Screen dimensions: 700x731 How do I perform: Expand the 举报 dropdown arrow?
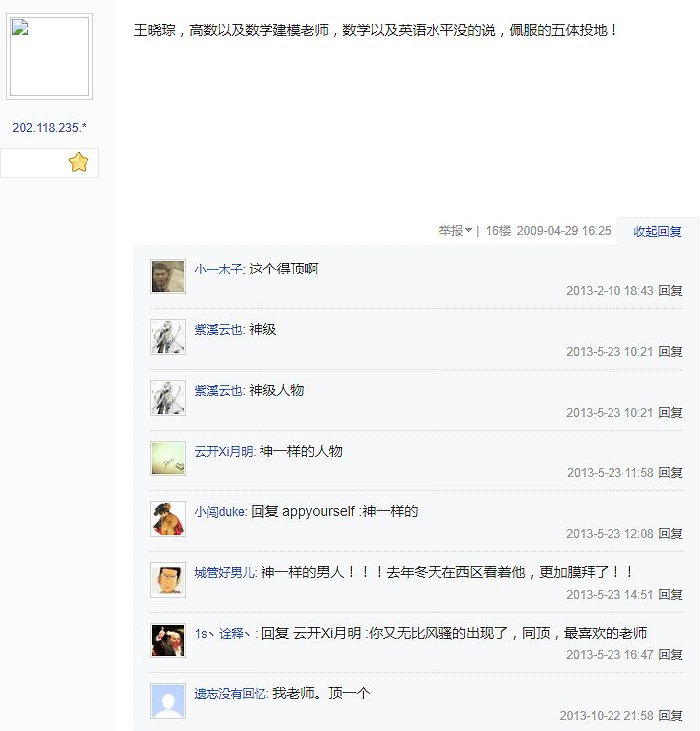click(x=469, y=230)
